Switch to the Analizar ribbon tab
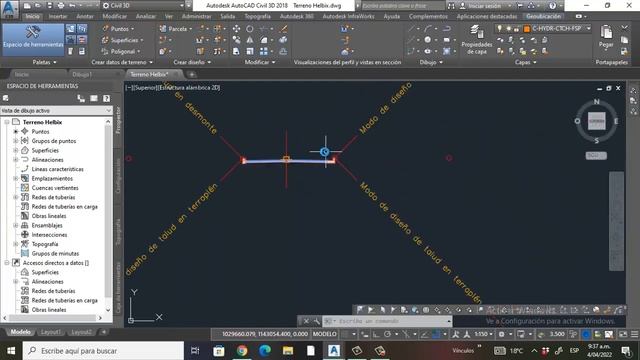 pos(146,17)
